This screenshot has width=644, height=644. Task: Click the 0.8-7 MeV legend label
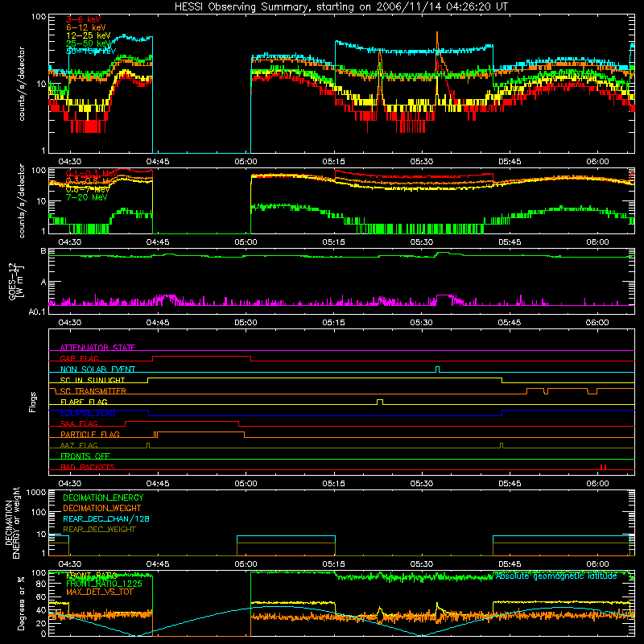click(x=88, y=189)
